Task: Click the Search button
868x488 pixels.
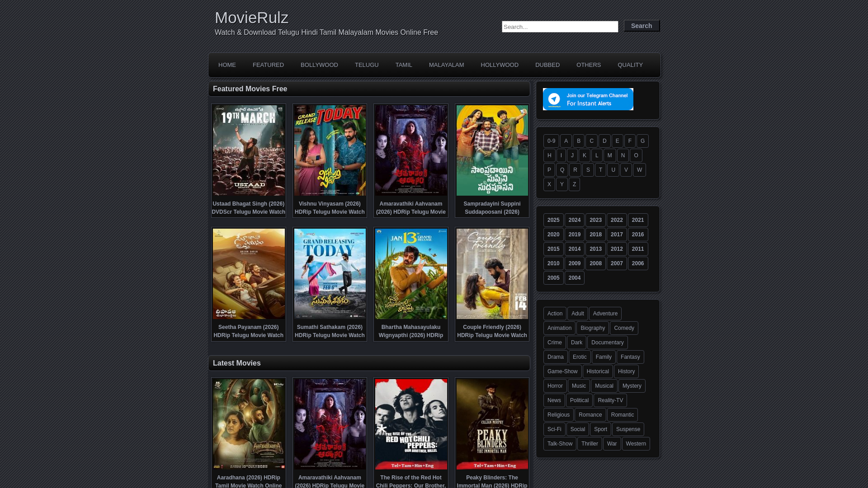Action: click(x=642, y=26)
